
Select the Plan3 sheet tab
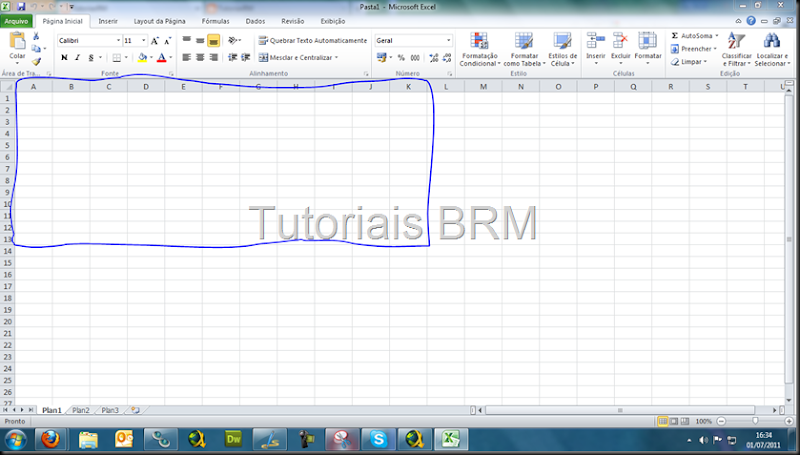coord(110,410)
